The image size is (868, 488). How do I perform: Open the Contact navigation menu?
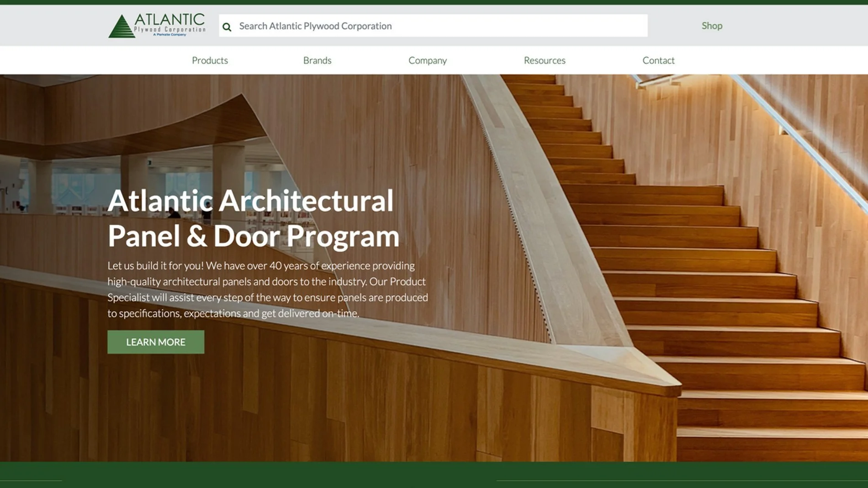(x=658, y=60)
